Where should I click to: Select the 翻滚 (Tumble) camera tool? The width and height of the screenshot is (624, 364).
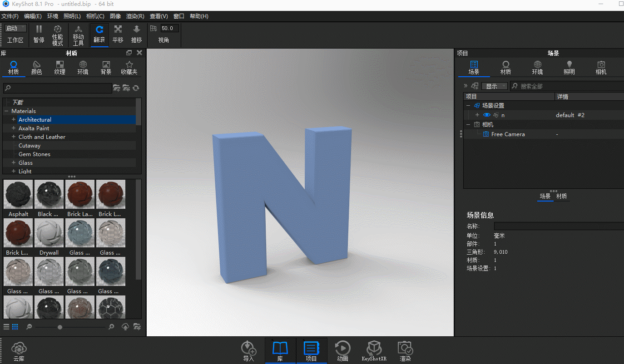tap(99, 34)
